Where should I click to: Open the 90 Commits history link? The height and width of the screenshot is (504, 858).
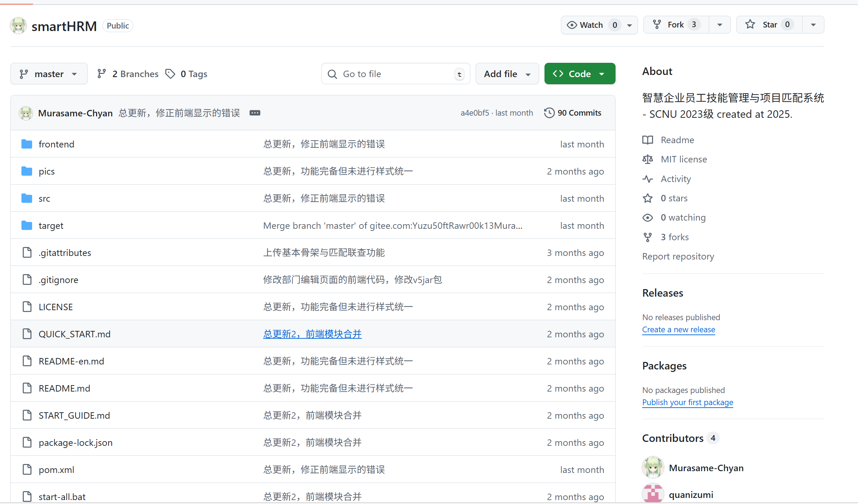(573, 113)
